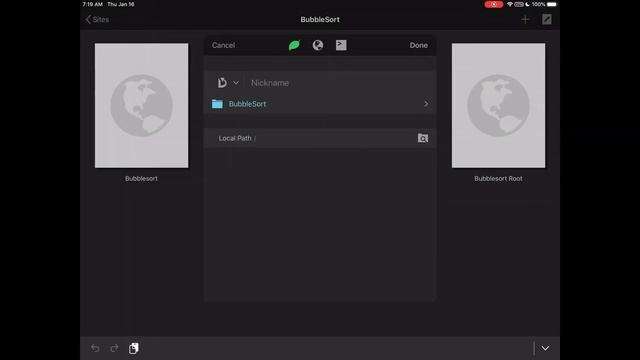Viewport: 640px width, 360px height.
Task: Focus the Local Path field
Action: 320,138
